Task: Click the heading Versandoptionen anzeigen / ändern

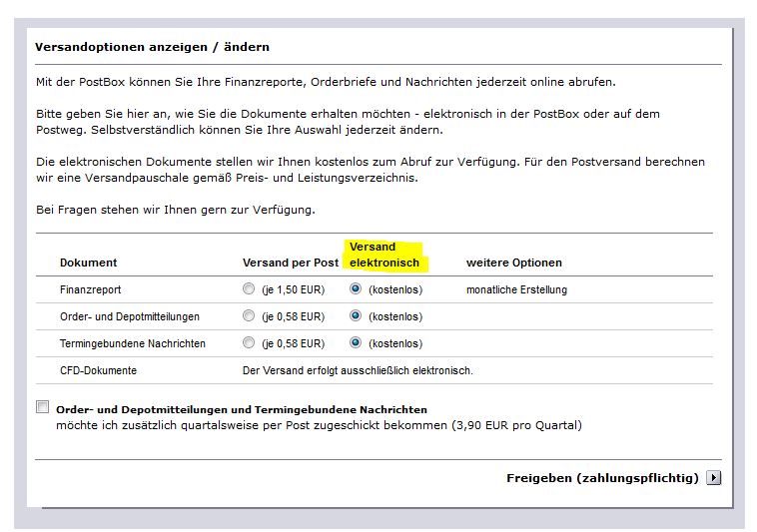Action: pos(152,47)
